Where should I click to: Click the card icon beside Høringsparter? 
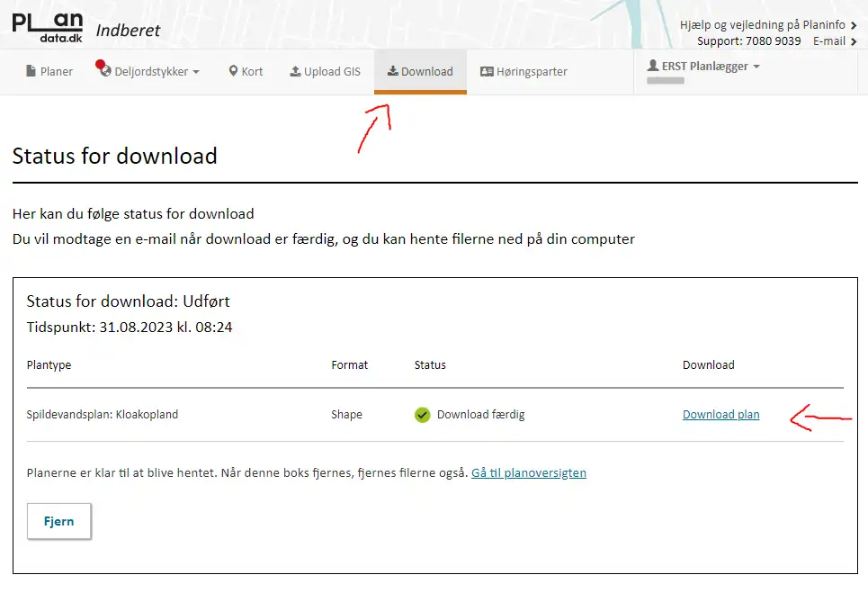tap(487, 71)
